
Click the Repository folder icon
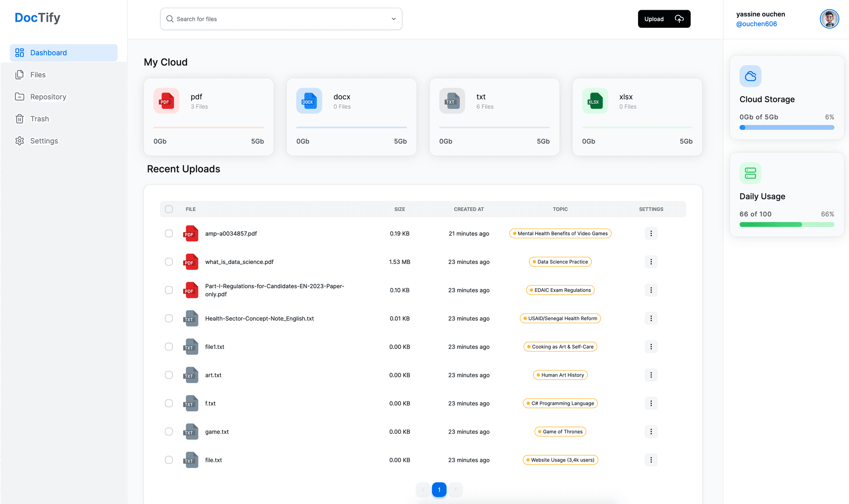point(19,97)
